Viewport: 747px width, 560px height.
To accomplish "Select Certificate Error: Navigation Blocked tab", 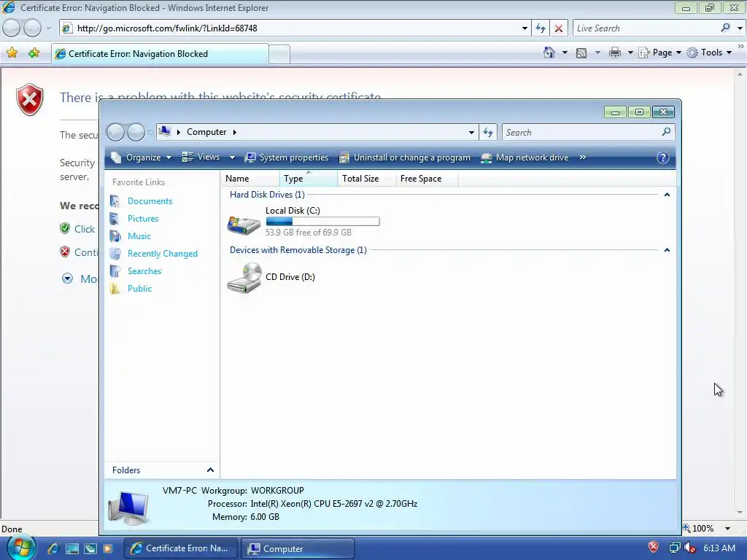I will click(160, 54).
